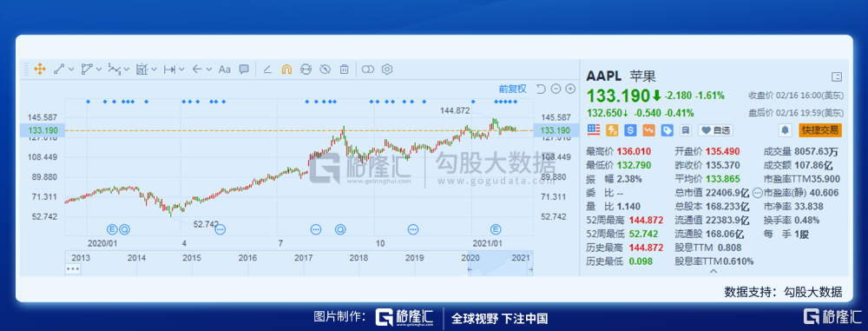
Task: Click the 2018 label on range navigator
Action: [358, 258]
